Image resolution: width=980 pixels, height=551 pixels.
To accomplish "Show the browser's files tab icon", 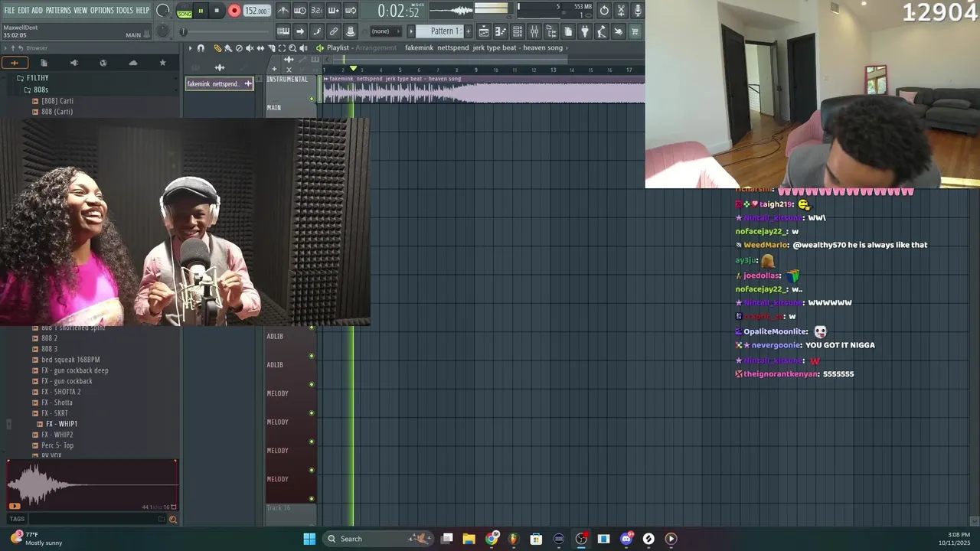I will (x=44, y=63).
